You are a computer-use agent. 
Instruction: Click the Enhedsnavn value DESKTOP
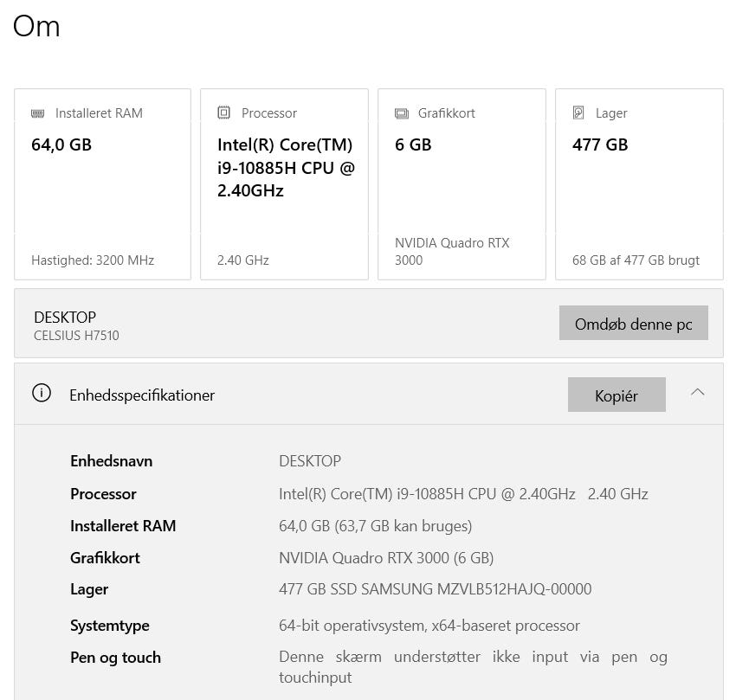[310, 461]
